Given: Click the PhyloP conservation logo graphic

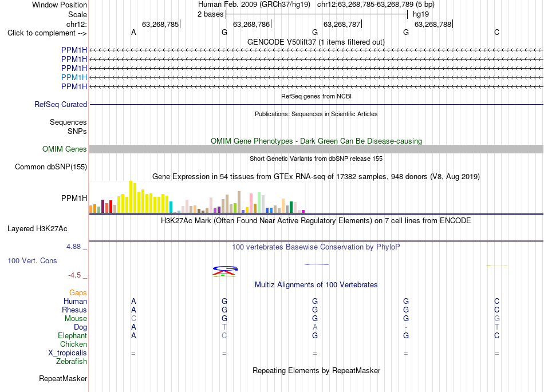Looking at the screenshot, I should click(225, 271).
